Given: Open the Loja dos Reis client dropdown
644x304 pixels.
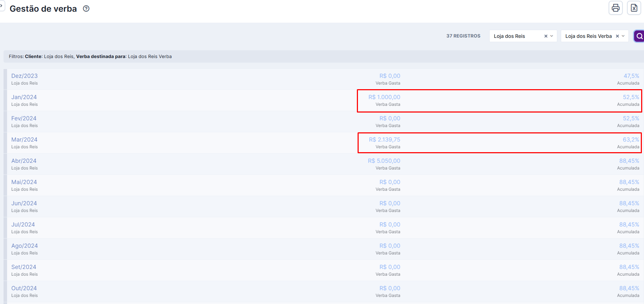Looking at the screenshot, I should (x=552, y=36).
